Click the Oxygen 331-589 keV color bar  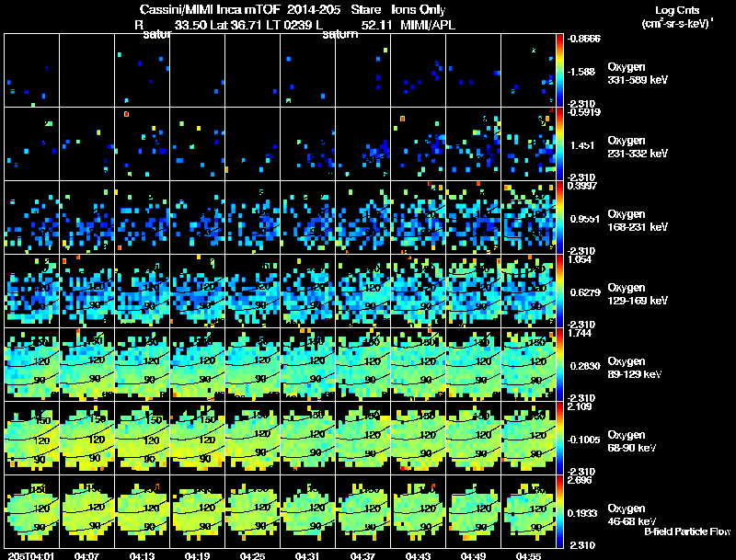561,71
